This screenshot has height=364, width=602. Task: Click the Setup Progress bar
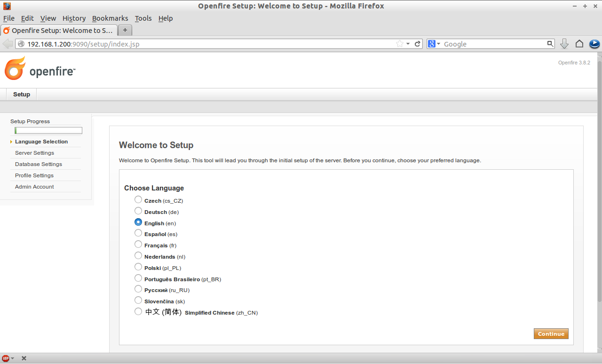48,131
